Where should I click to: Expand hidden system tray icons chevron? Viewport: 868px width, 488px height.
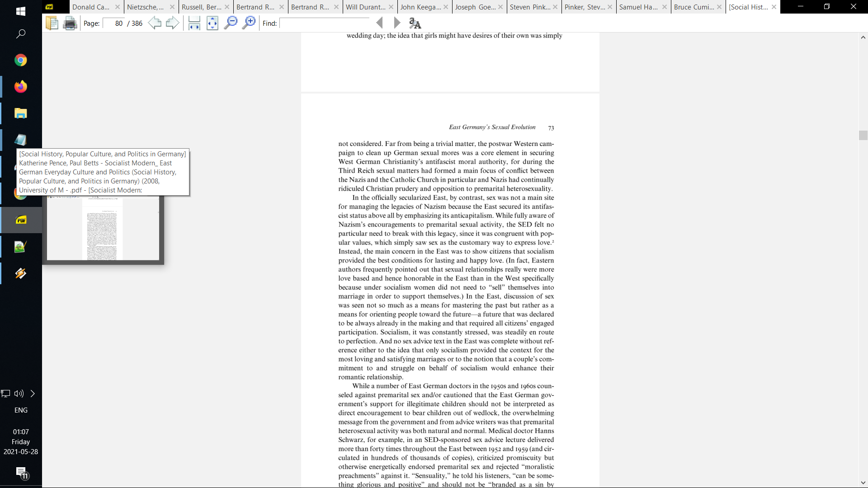(x=33, y=394)
